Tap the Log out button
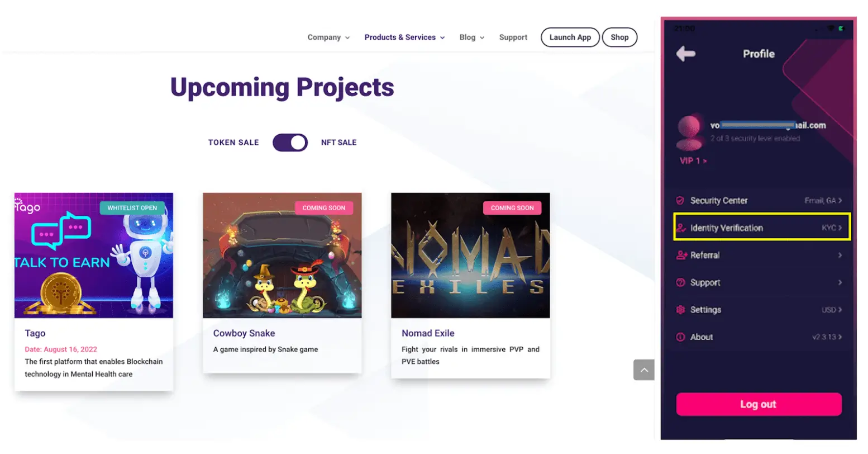The height and width of the screenshot is (454, 868). pos(759,404)
